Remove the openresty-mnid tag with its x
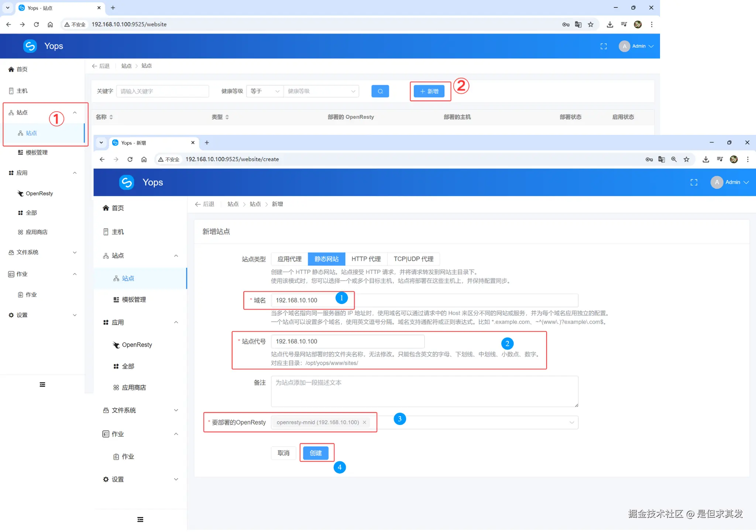 point(364,422)
